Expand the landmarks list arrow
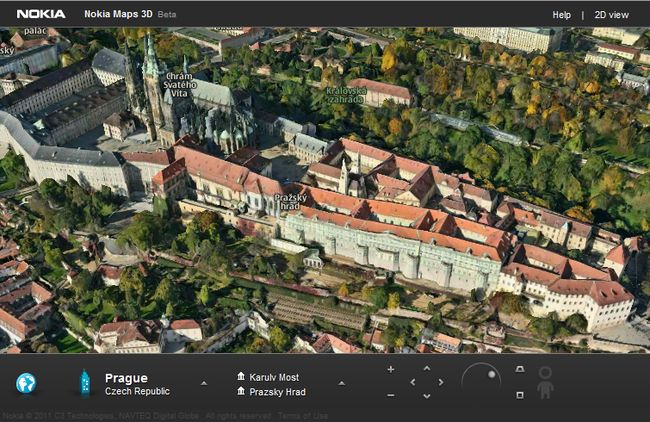Image resolution: width=650 pixels, height=422 pixels. tap(341, 383)
